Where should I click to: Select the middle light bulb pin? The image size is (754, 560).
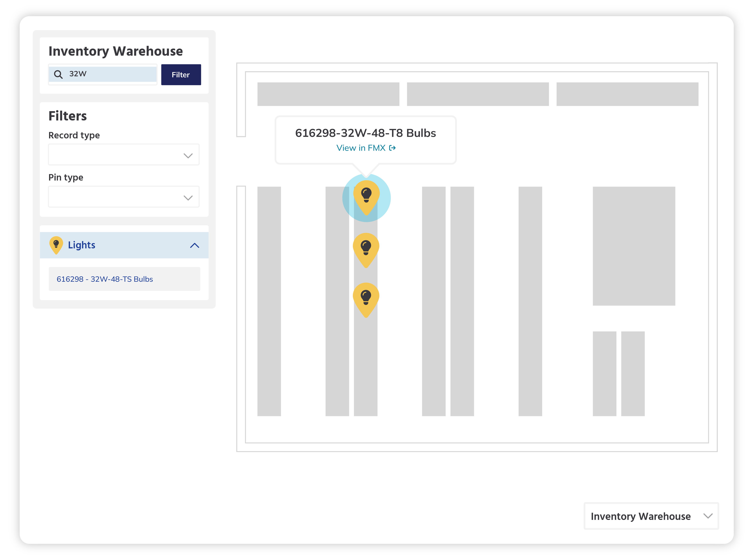[x=366, y=249]
